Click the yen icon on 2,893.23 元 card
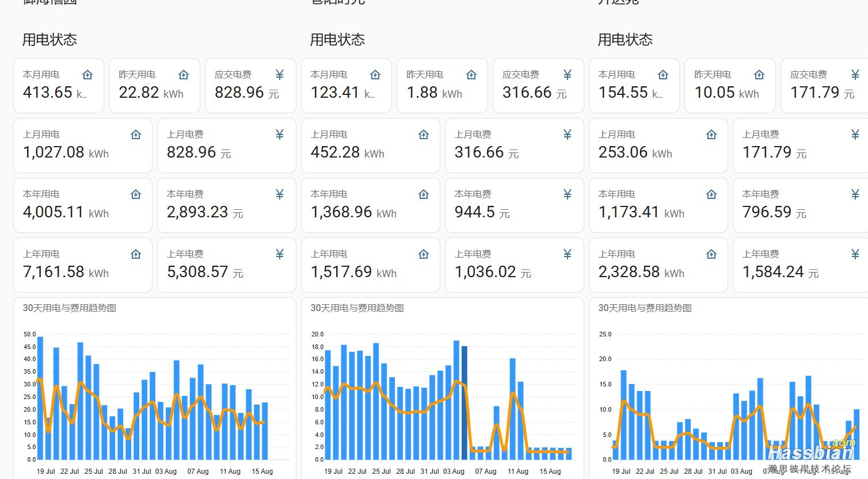 coord(280,194)
